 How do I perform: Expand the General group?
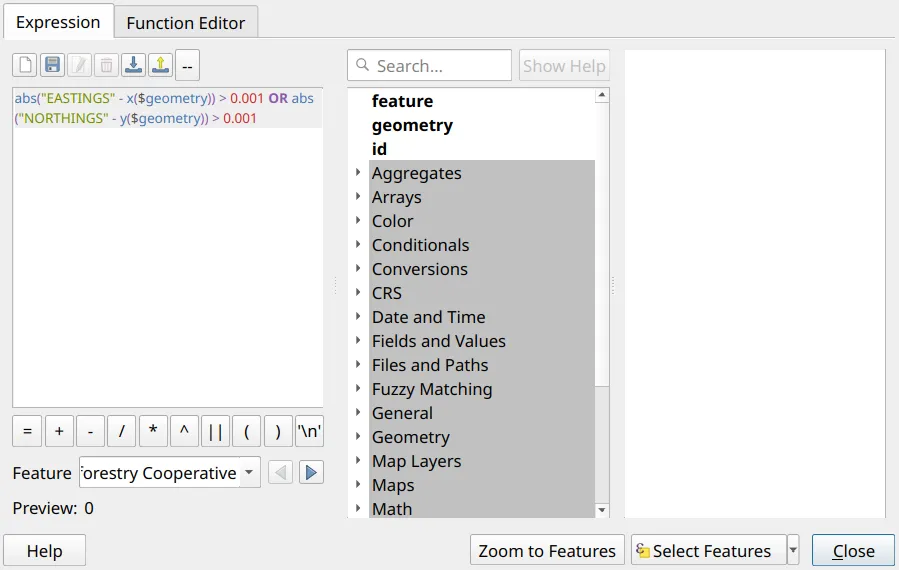click(x=358, y=412)
